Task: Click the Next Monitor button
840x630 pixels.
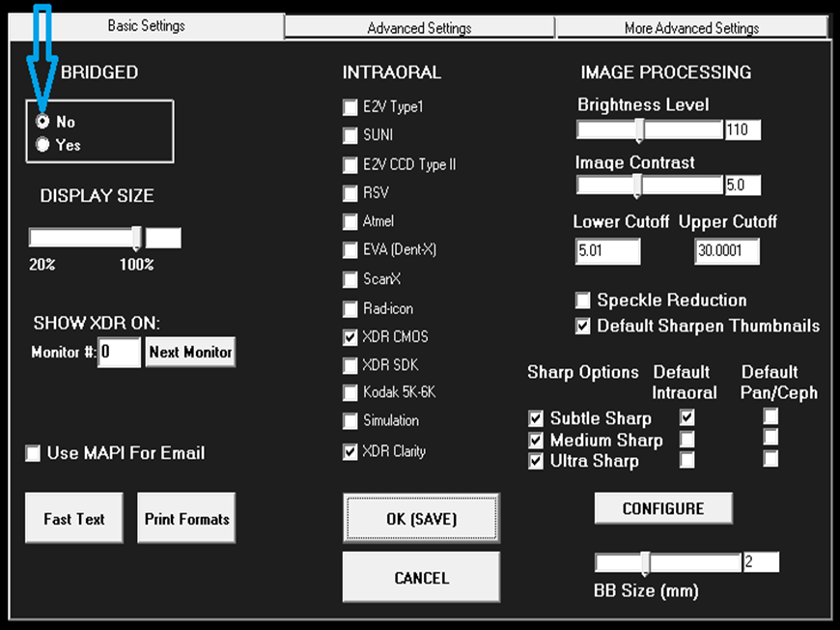Action: [190, 352]
